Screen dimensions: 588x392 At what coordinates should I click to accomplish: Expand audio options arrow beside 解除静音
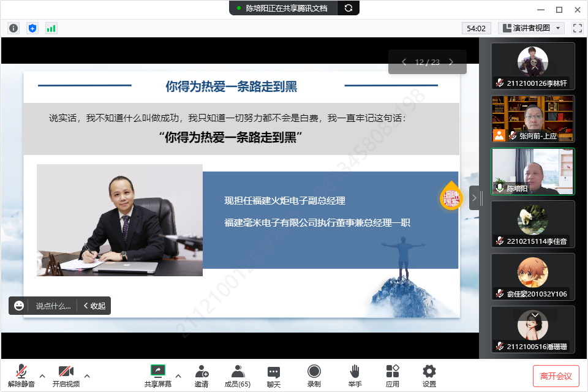point(42,375)
